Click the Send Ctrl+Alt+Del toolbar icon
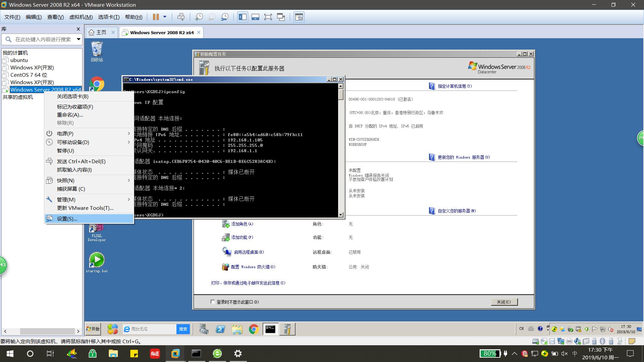This screenshot has height=362, width=644. pos(181,17)
